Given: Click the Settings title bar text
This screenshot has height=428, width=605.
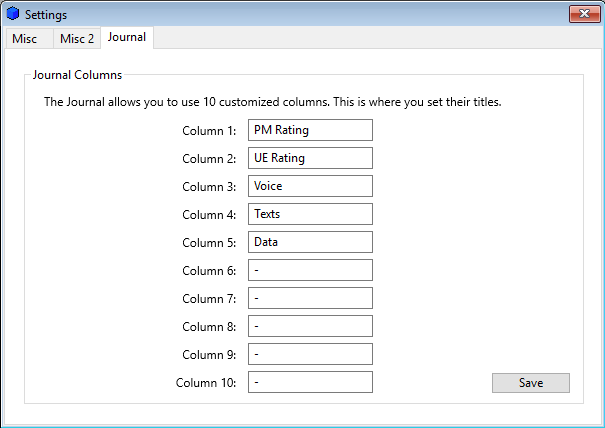Looking at the screenshot, I should coord(46,15).
